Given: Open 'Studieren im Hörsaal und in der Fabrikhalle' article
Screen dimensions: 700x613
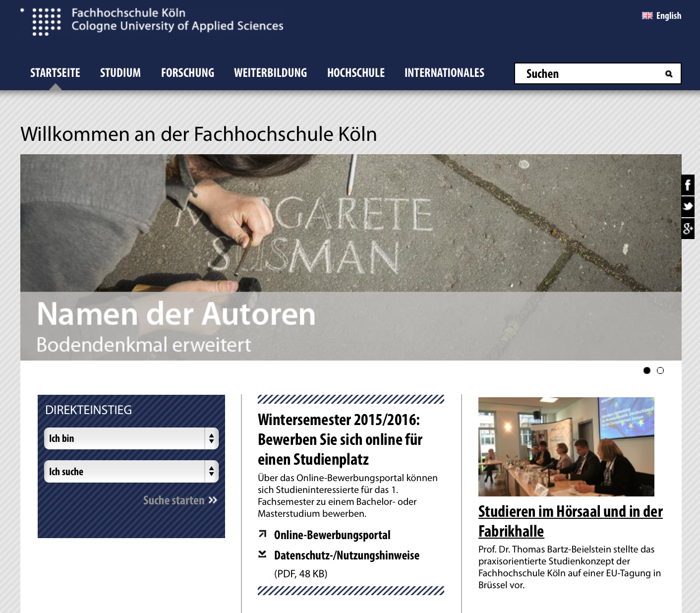Looking at the screenshot, I should coord(570,521).
